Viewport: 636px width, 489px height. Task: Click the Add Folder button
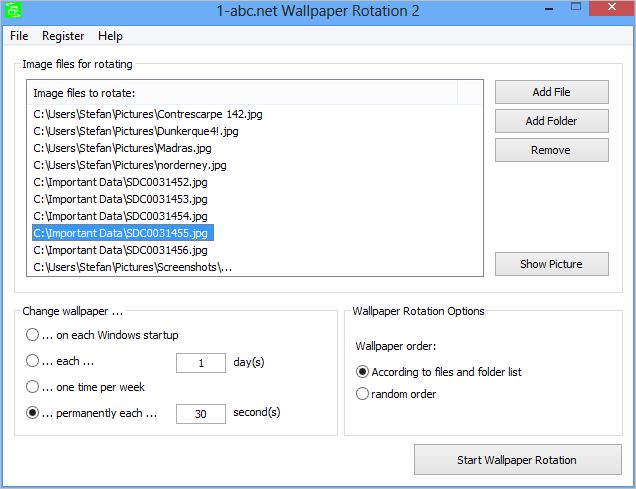(551, 121)
